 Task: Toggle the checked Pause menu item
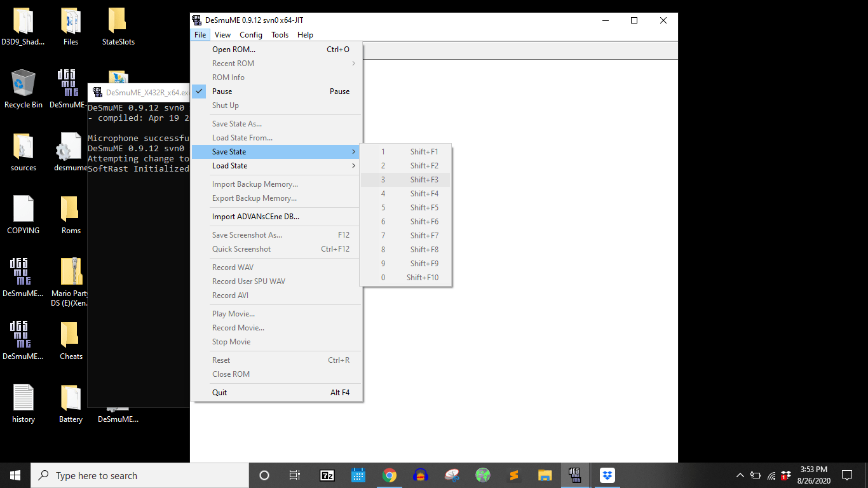coord(277,91)
